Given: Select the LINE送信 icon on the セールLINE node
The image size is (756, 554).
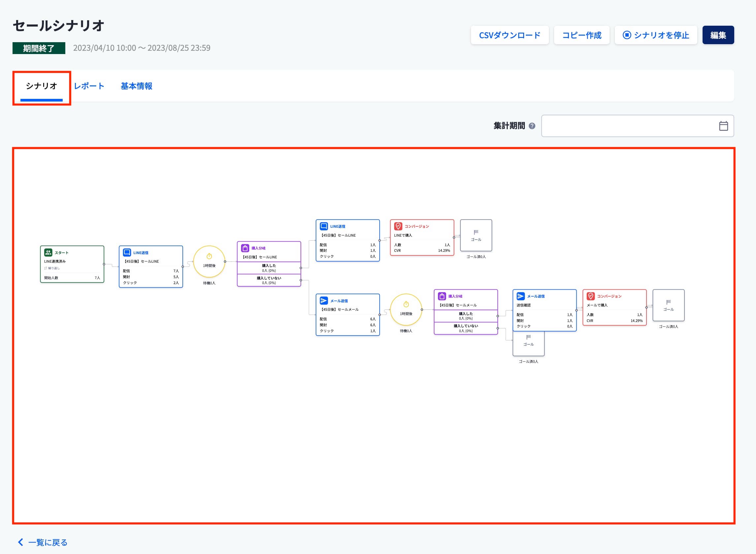Looking at the screenshot, I should point(127,252).
